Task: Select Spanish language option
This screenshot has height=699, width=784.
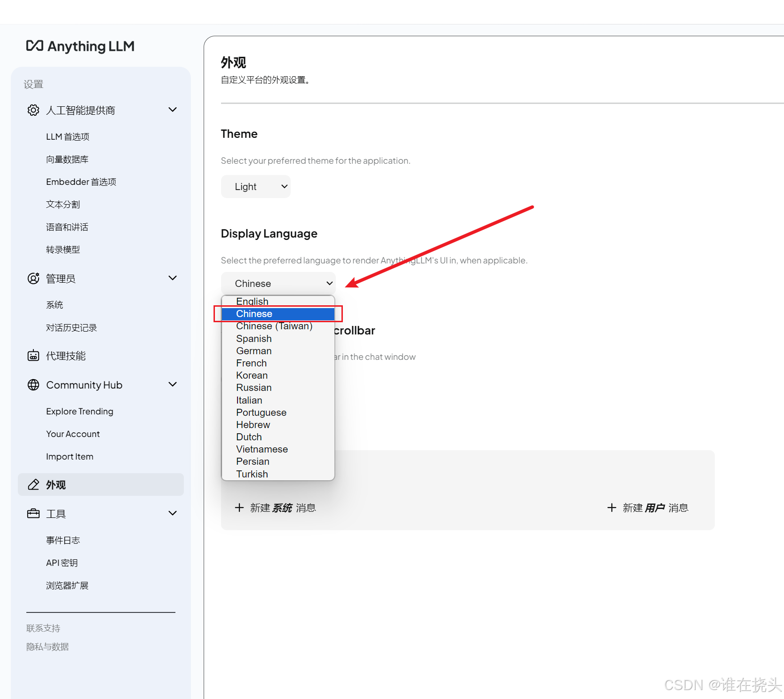Action: tap(278, 339)
